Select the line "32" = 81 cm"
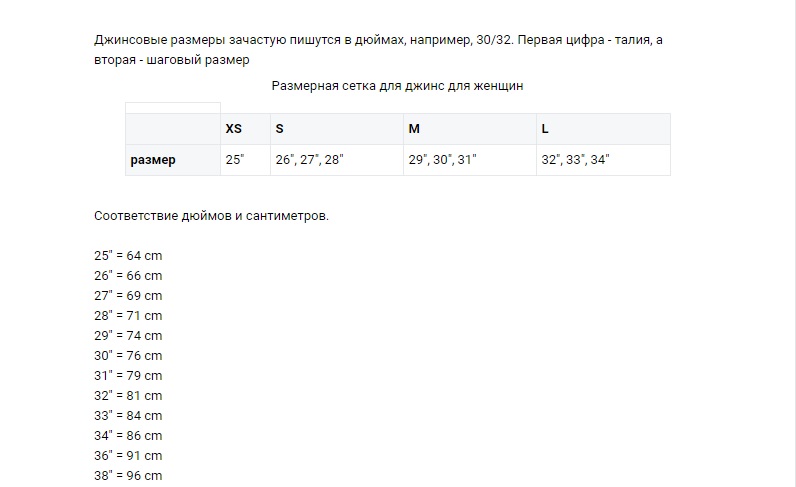 click(128, 396)
